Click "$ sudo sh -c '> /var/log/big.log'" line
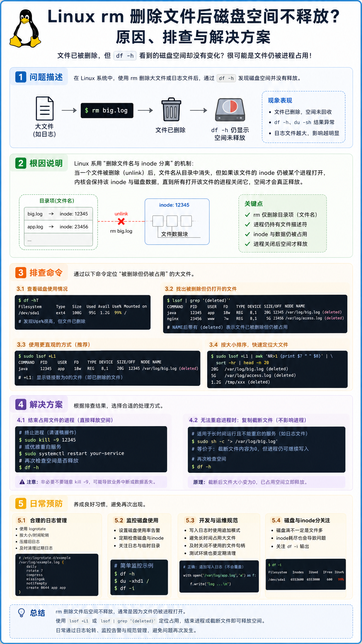This screenshot has height=644, width=362. pyautogui.click(x=235, y=441)
